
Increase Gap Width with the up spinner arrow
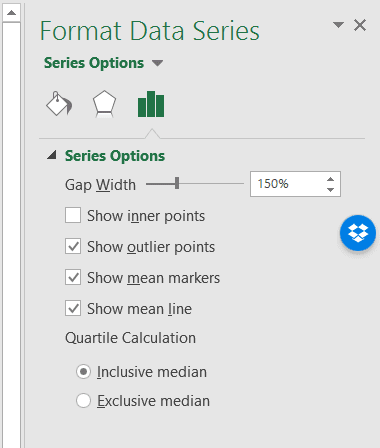(x=330, y=179)
